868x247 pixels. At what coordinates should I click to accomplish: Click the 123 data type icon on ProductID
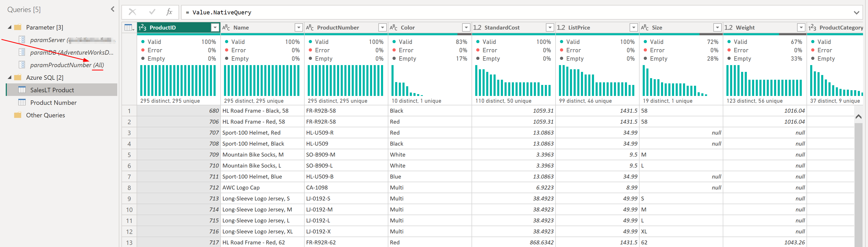tap(143, 27)
